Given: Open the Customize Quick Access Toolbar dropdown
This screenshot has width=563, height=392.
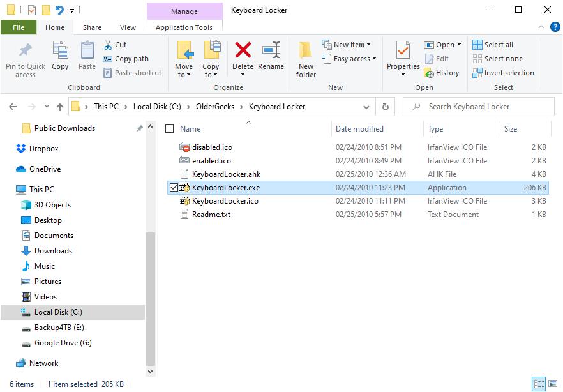Looking at the screenshot, I should [x=71, y=10].
